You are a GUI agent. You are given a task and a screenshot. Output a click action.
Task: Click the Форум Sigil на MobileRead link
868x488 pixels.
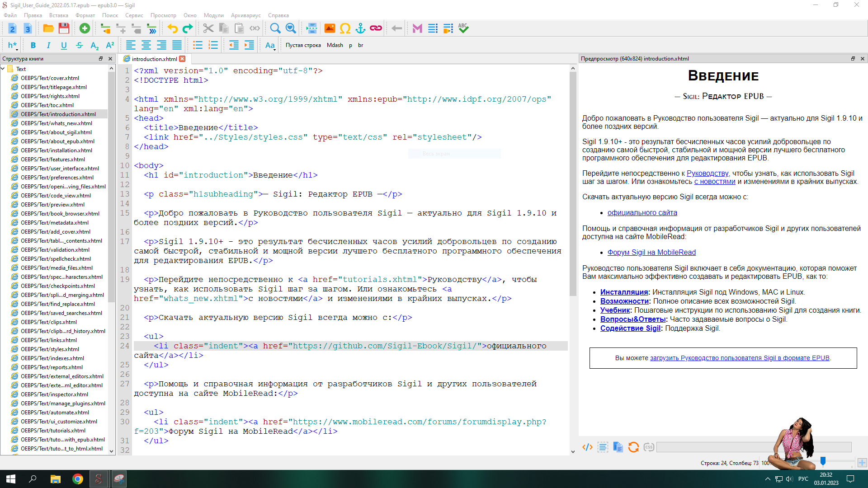coord(651,253)
